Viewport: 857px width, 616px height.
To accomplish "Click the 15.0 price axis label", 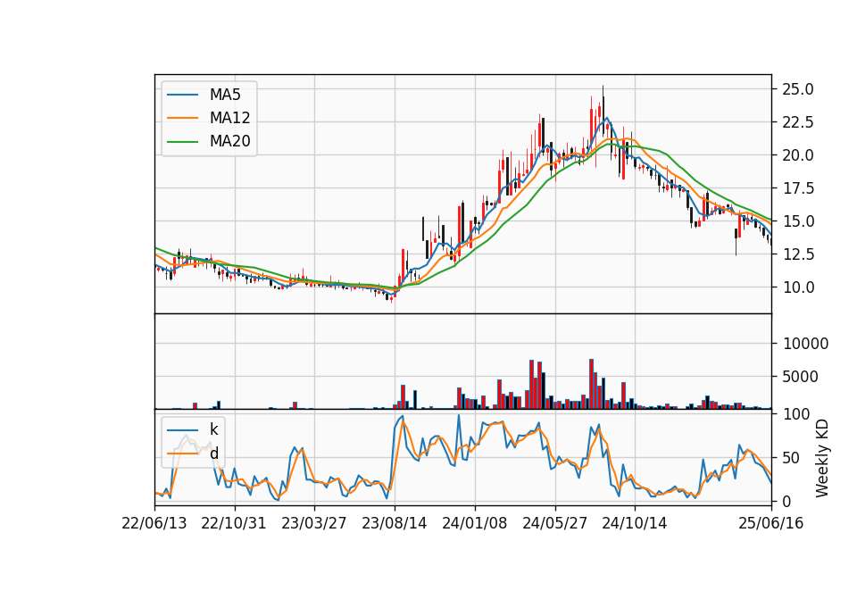I will [798, 221].
